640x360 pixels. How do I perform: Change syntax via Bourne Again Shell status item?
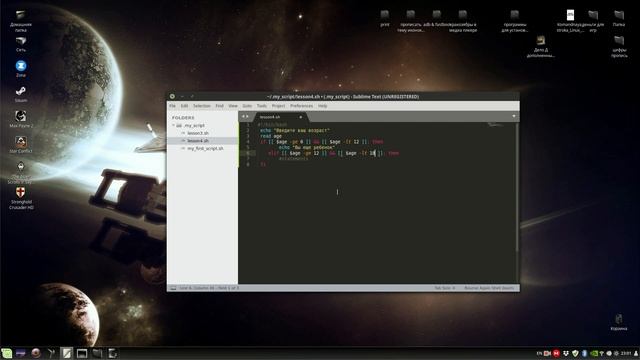(489, 288)
